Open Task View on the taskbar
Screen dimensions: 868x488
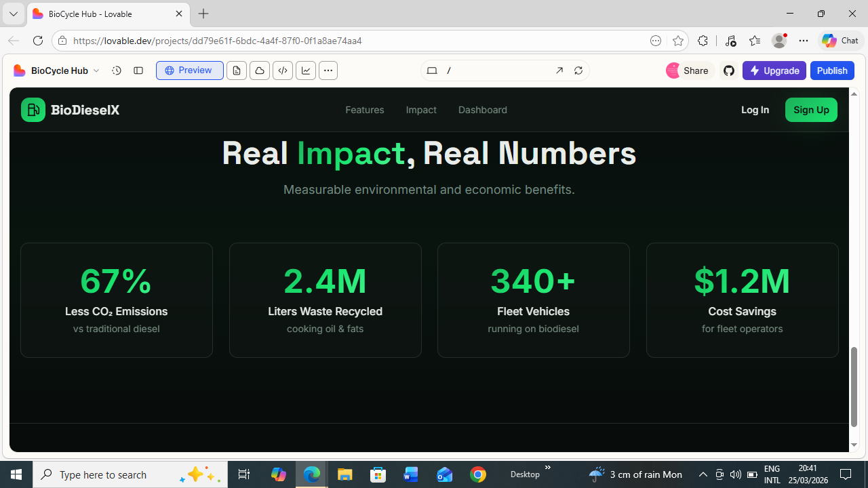244,474
